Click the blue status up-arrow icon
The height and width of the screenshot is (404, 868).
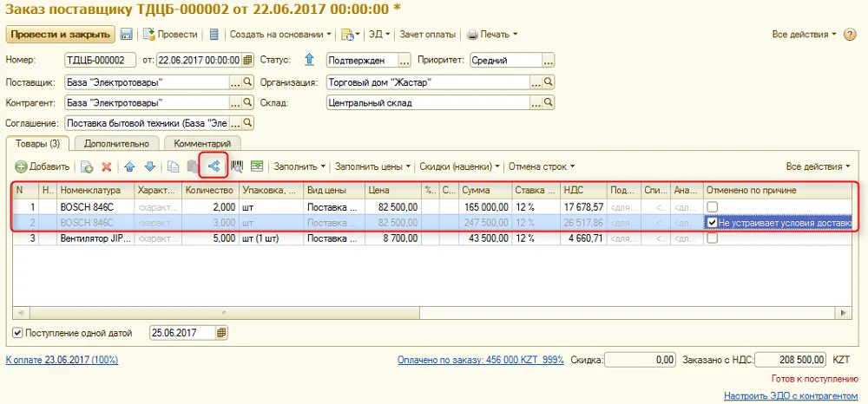(x=310, y=60)
